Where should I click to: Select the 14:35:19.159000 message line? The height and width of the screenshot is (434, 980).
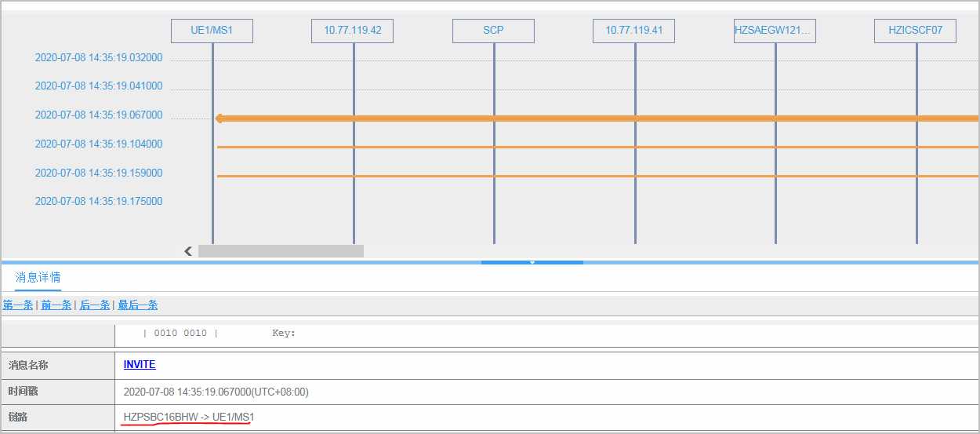tap(596, 176)
